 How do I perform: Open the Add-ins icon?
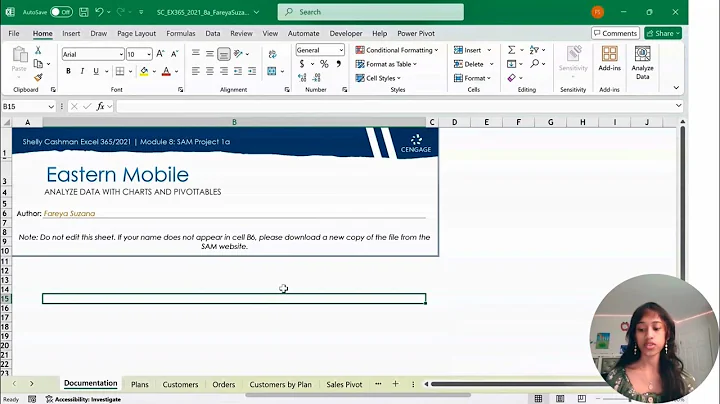609,59
